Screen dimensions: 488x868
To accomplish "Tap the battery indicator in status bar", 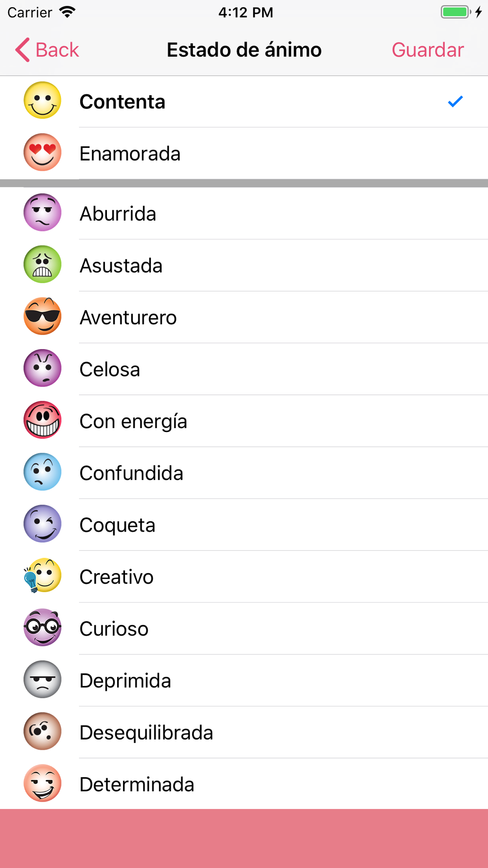I will coord(456,12).
